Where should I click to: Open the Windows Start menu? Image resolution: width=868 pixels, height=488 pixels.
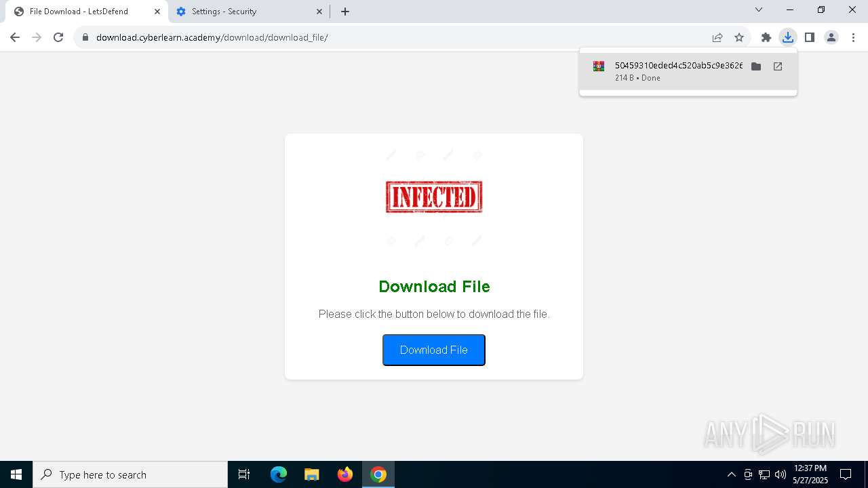point(16,474)
